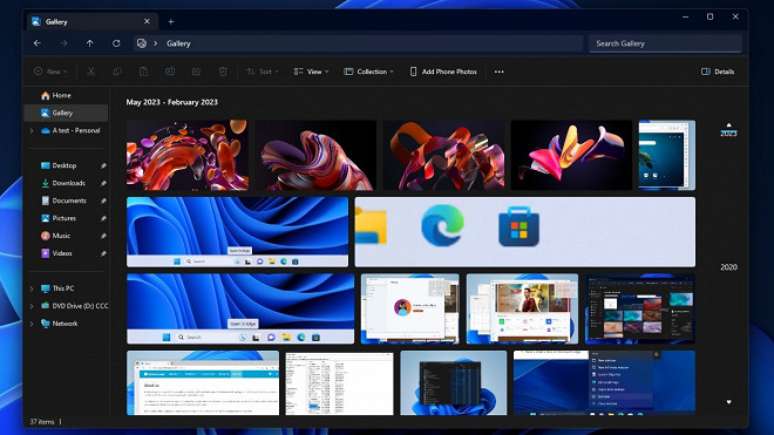Expand the DVD Drive node
Screen dimensions: 774x435
point(32,306)
